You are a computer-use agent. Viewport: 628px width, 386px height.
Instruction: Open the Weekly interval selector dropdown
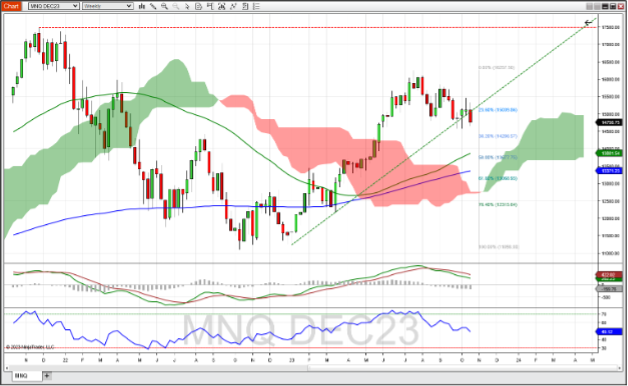pos(107,6)
